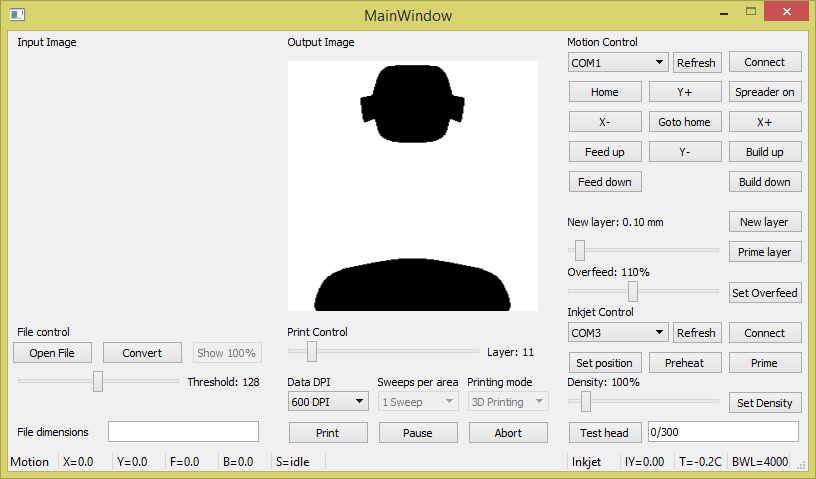Expand the Inkjet Control COM3 port dropdown
Screen dimensions: 816x479
point(618,333)
